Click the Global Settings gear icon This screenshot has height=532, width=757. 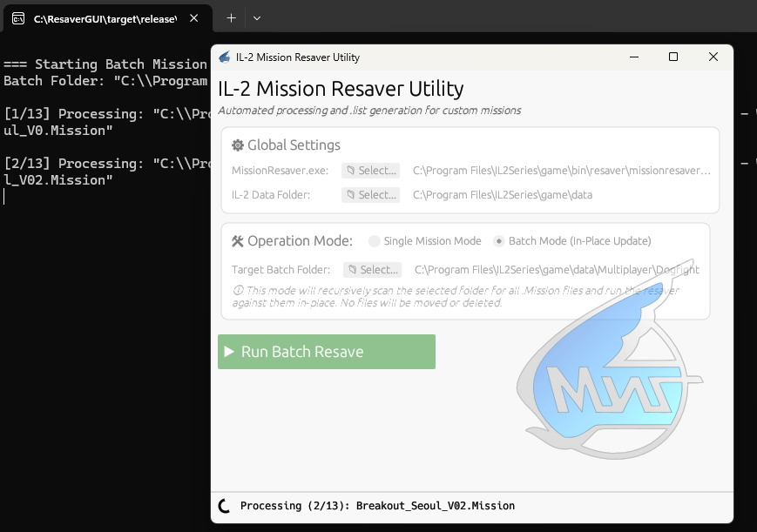pos(238,145)
